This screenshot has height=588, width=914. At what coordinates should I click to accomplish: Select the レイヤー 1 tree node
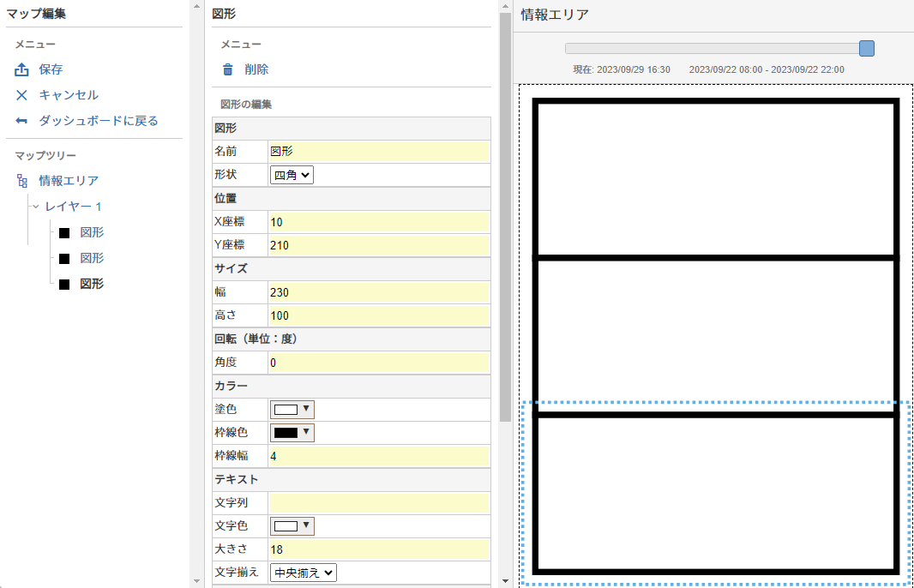[74, 207]
